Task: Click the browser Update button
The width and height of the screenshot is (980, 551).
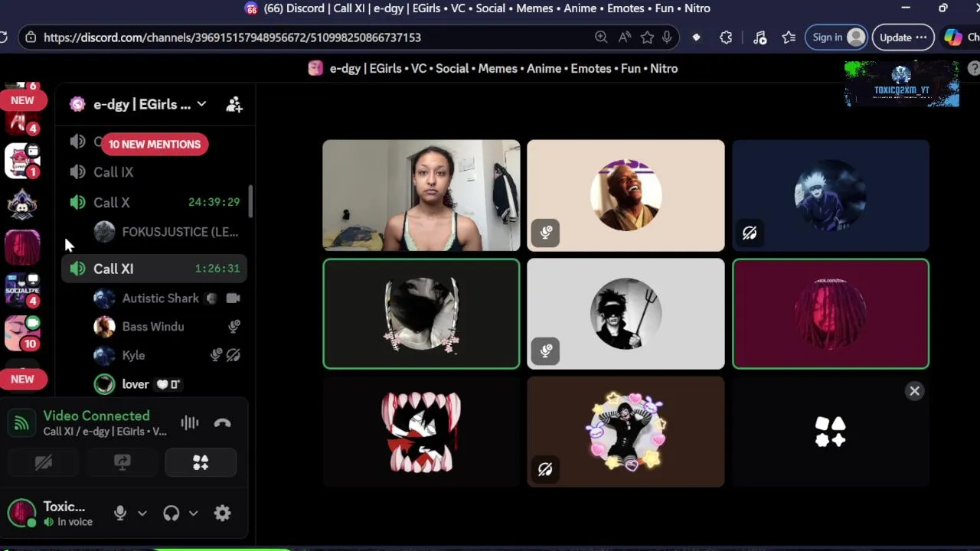Action: 903,37
